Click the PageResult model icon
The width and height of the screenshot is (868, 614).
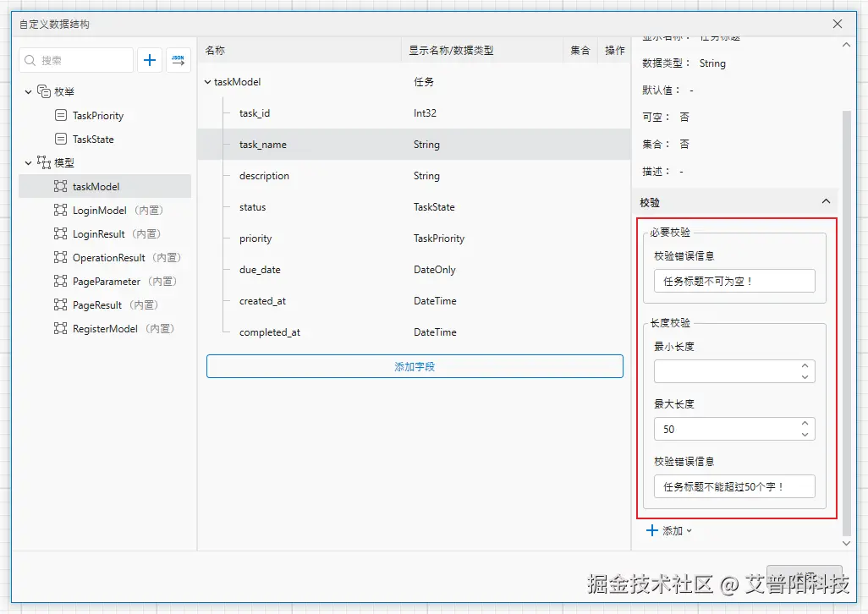click(x=61, y=304)
